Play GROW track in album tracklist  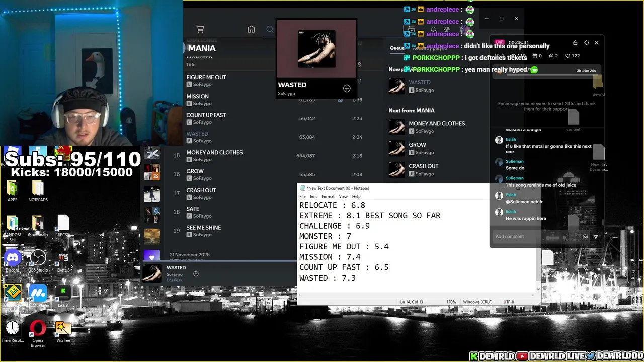tap(274, 174)
